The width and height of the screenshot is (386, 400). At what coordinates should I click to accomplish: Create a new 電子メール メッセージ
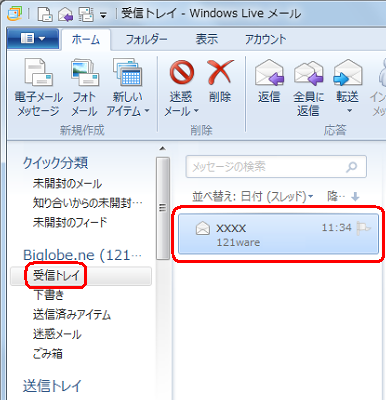(38, 87)
